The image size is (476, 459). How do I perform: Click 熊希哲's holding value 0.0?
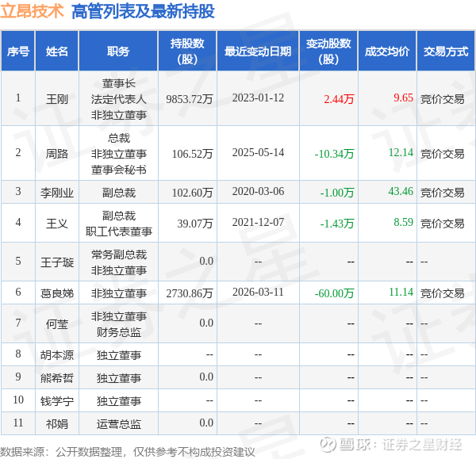pos(206,377)
